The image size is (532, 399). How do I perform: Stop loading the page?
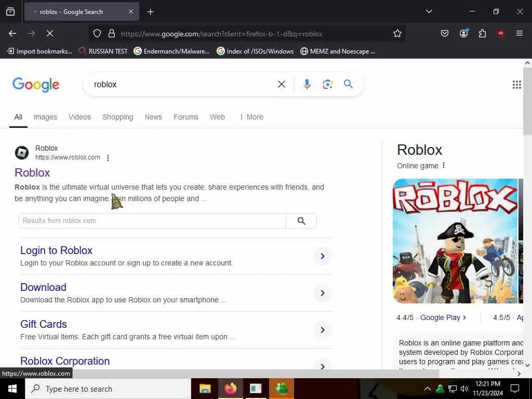pos(50,33)
